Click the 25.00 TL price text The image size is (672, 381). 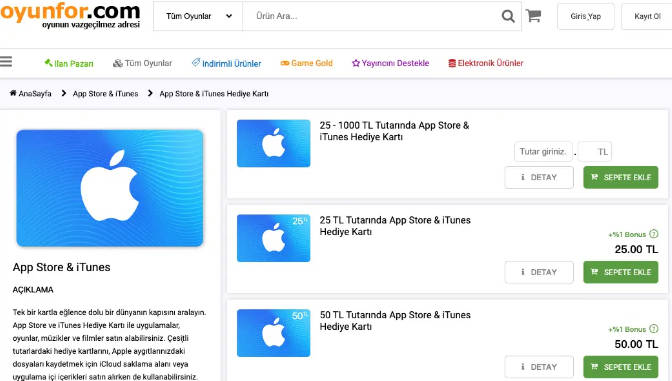(x=636, y=249)
